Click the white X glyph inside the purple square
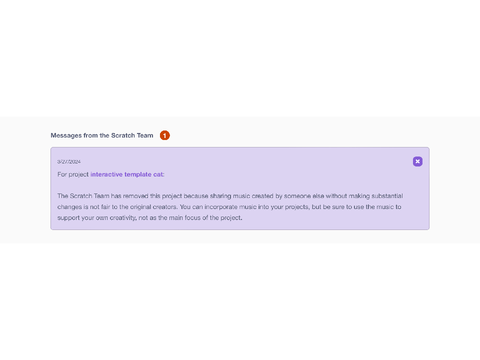This screenshot has width=480, height=360. click(x=417, y=161)
